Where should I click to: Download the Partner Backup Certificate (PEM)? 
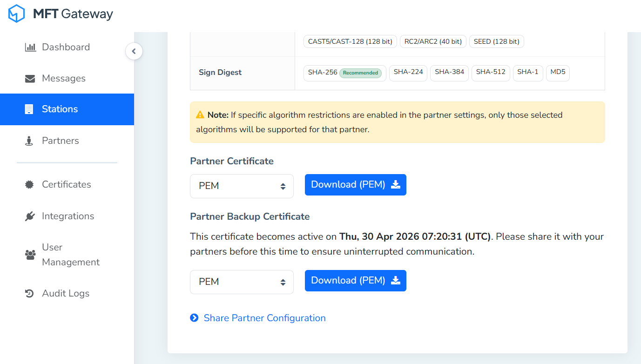tap(356, 281)
